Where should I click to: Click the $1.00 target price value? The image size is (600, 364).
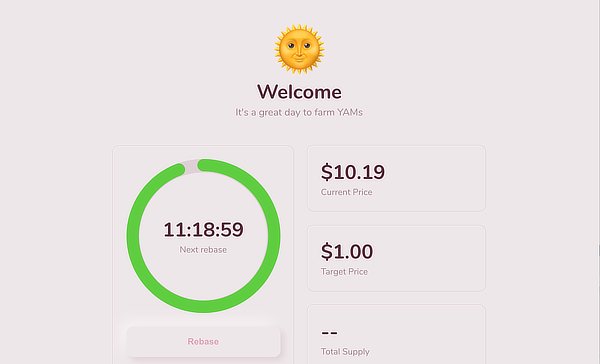[x=347, y=251]
